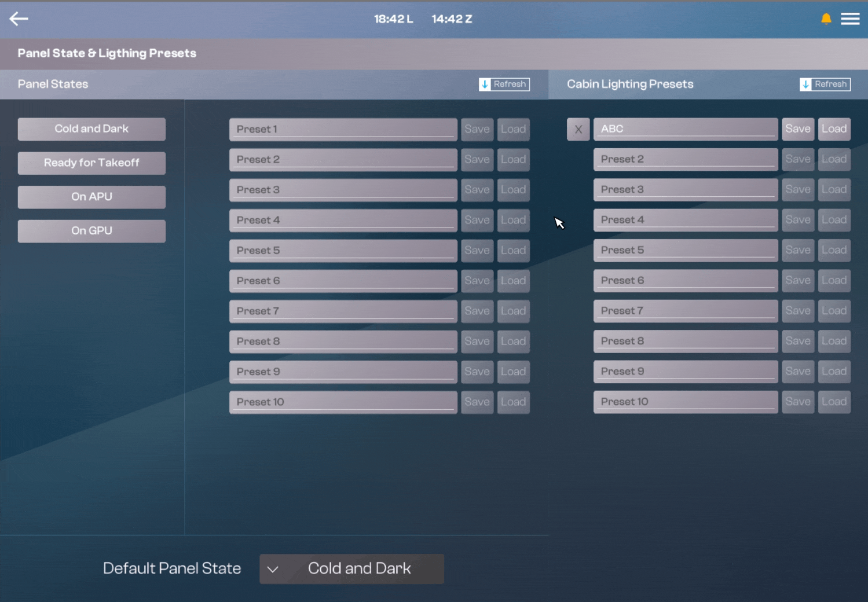Viewport: 868px width, 602px height.
Task: Save cabin lighting Preset 3
Action: click(798, 190)
